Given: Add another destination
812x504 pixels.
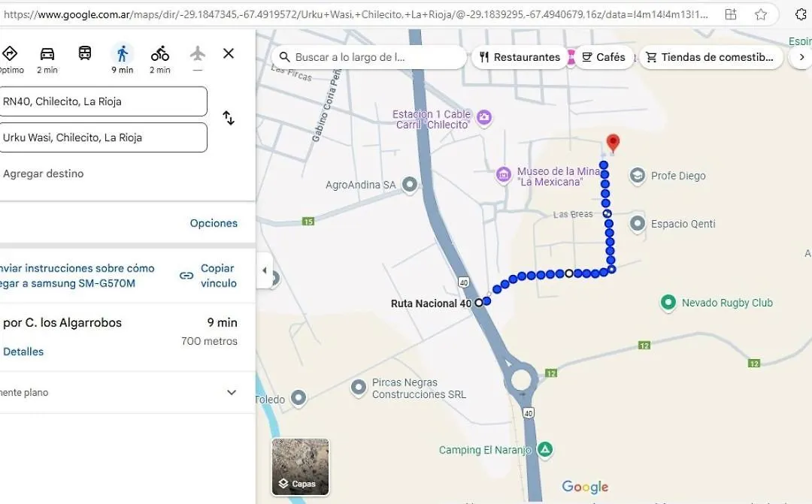Looking at the screenshot, I should 44,174.
